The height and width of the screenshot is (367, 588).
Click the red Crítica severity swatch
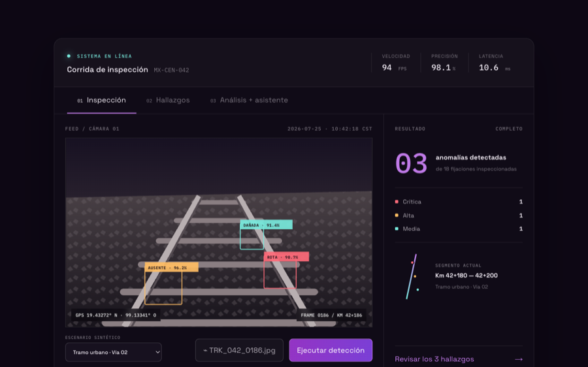pos(397,202)
